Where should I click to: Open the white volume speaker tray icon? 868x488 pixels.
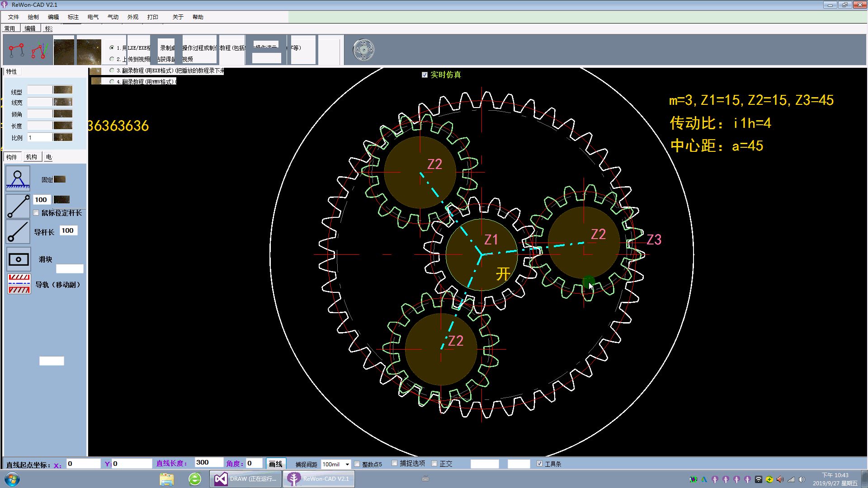(x=802, y=479)
